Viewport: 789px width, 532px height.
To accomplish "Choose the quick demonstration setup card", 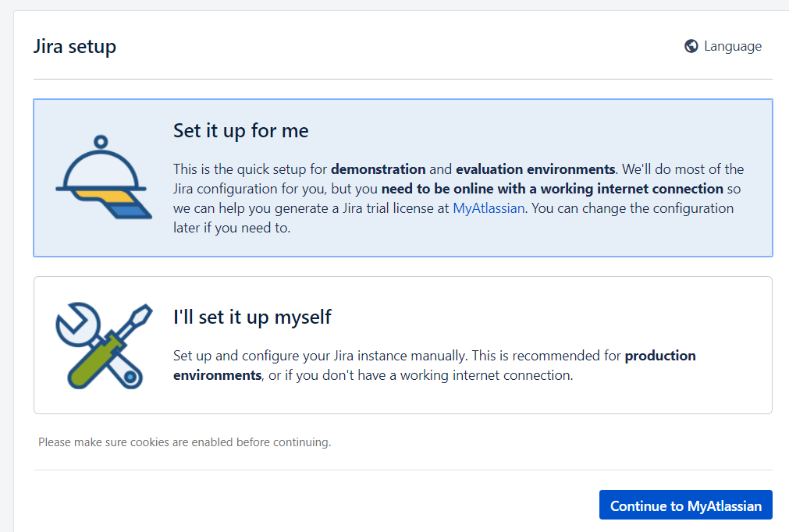I will click(x=403, y=177).
